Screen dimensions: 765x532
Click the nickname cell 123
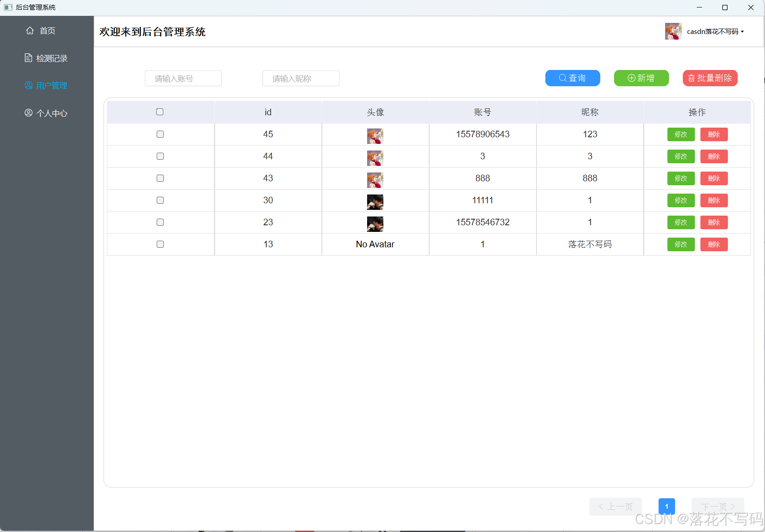click(590, 134)
